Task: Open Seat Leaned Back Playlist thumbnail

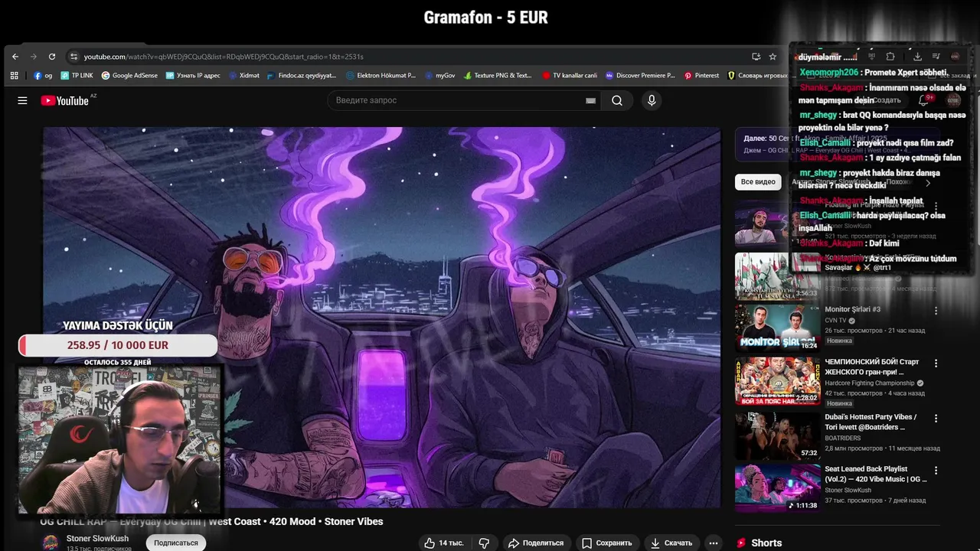Action: tap(777, 487)
